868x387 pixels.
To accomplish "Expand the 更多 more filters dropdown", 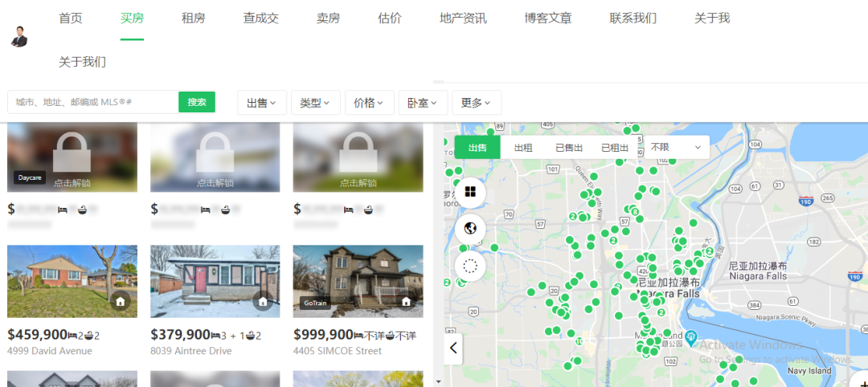I will point(477,103).
